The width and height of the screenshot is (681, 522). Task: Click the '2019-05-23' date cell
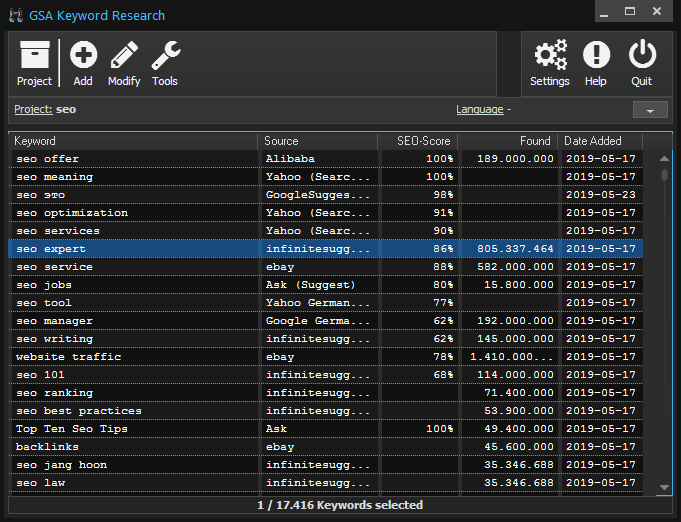601,195
